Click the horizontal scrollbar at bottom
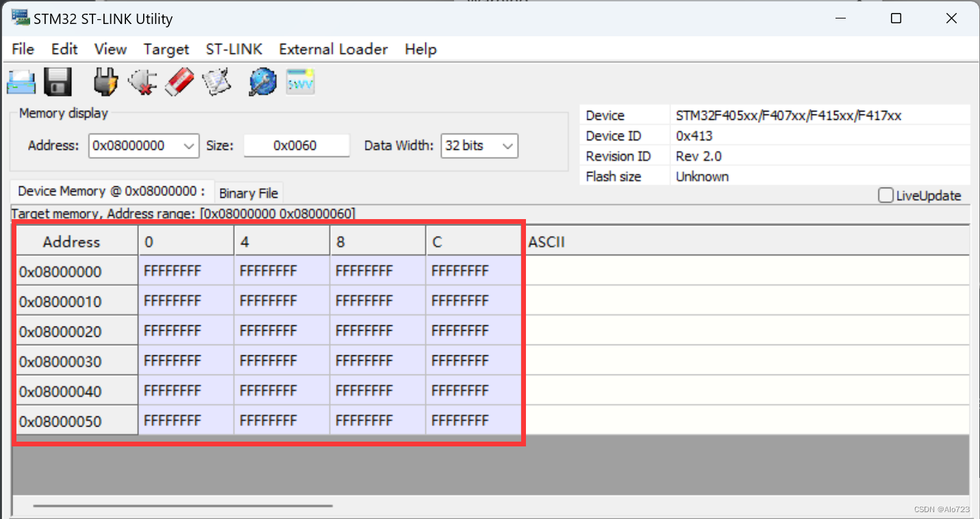The width and height of the screenshot is (980, 519). (182, 506)
